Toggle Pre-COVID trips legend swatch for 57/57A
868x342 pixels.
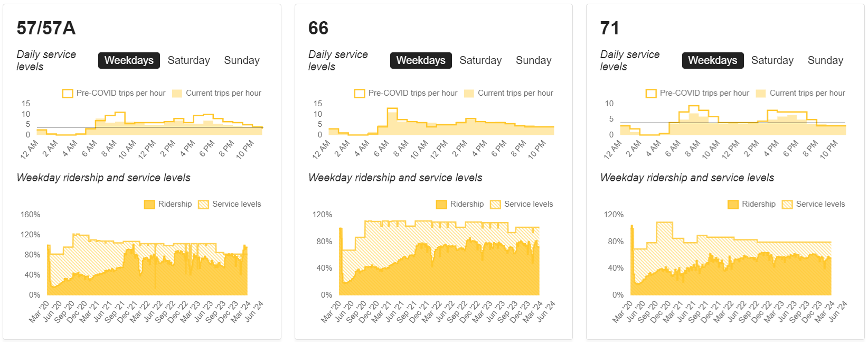(68, 94)
